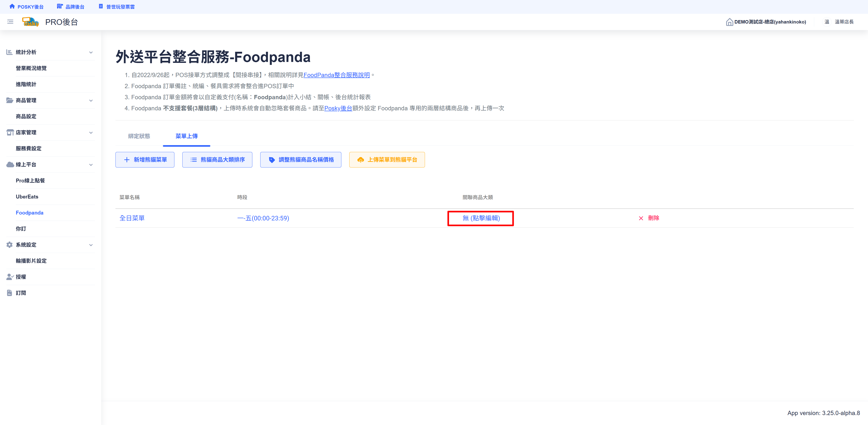Click the cloud upload icon on orange button

[361, 160]
